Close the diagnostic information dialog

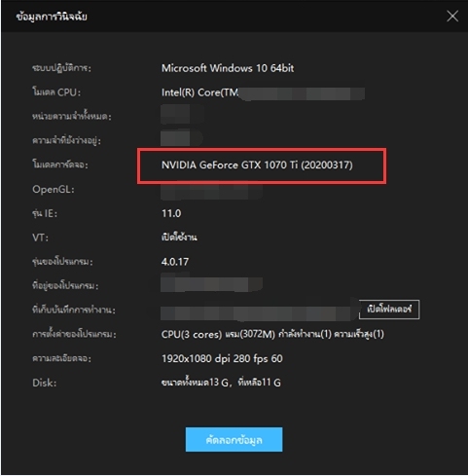(x=452, y=16)
